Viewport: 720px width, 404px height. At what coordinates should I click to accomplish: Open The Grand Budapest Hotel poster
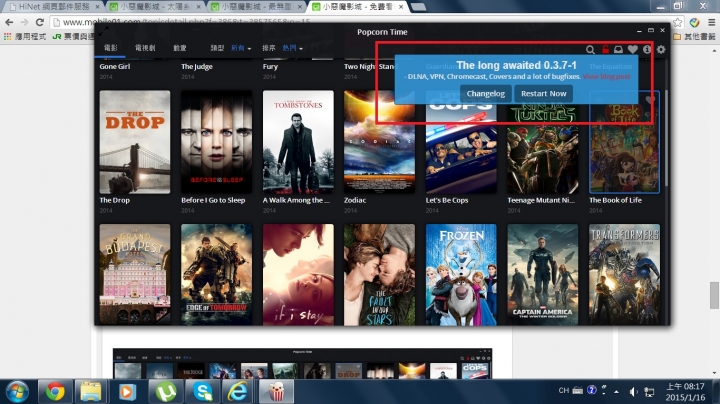pos(135,275)
